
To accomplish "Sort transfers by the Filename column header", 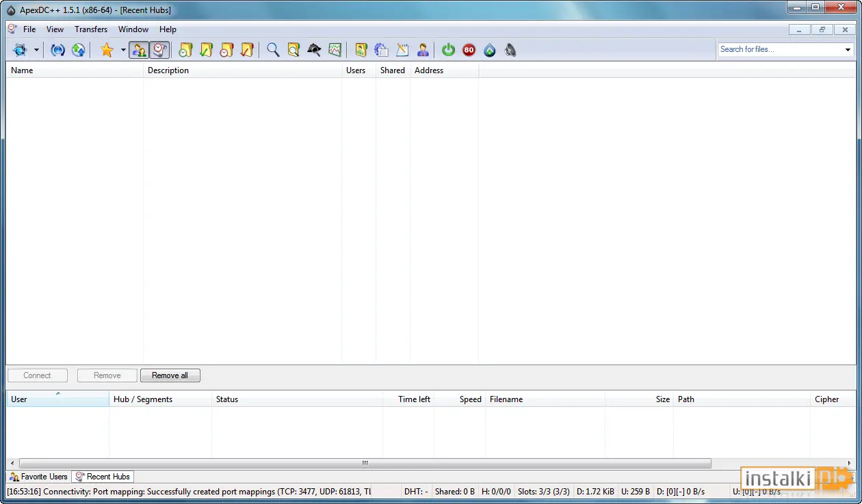I will [545, 399].
